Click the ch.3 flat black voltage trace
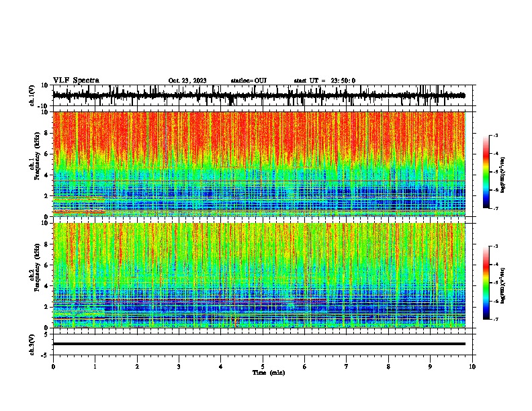 (x=259, y=344)
